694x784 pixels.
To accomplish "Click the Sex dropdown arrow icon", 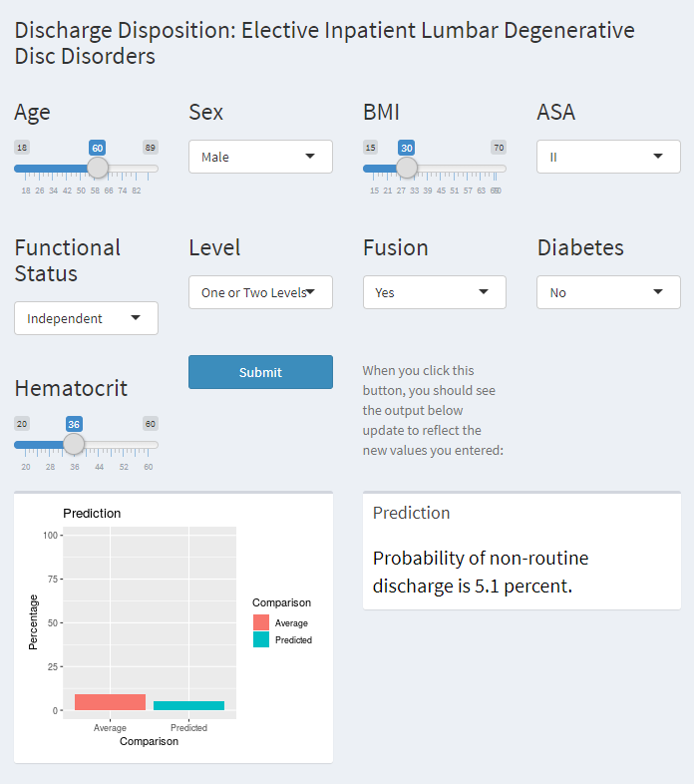I will pos(310,157).
